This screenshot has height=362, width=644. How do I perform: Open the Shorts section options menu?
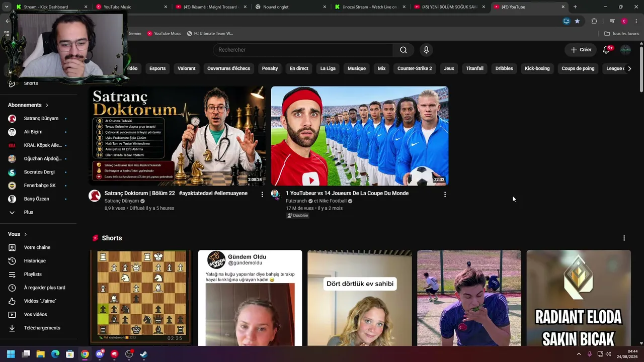(624, 238)
